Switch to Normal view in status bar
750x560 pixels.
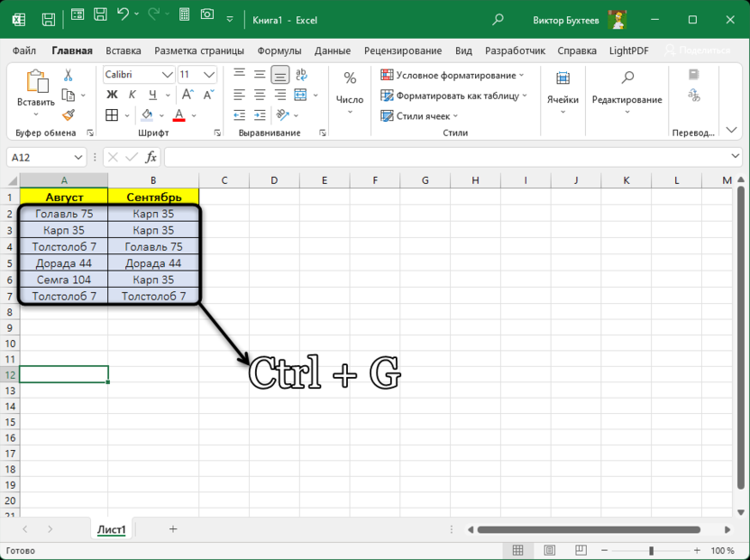517,550
